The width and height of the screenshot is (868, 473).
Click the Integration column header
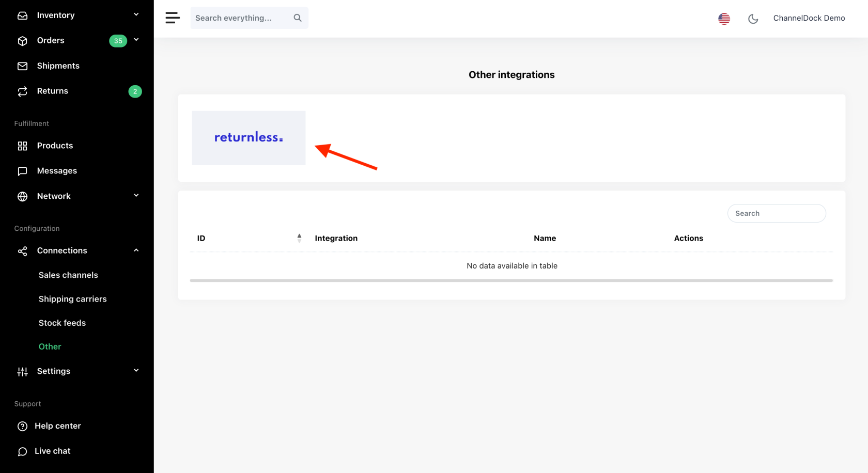[x=336, y=238]
